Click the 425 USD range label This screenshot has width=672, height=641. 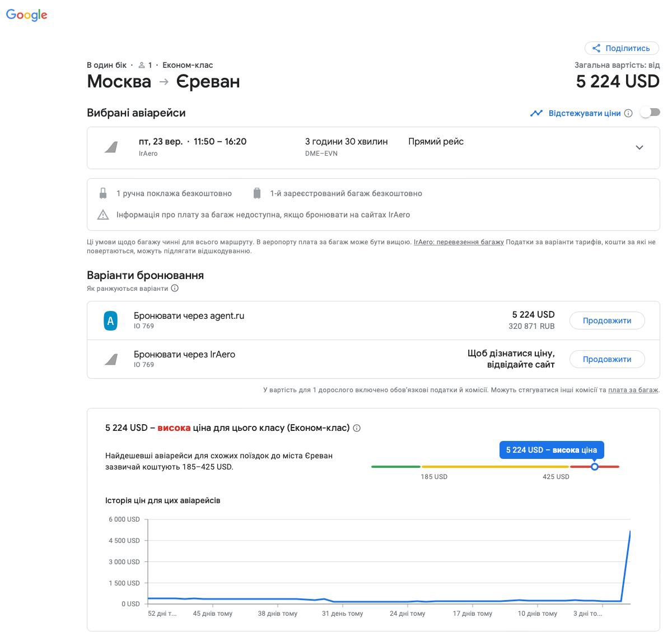click(556, 477)
